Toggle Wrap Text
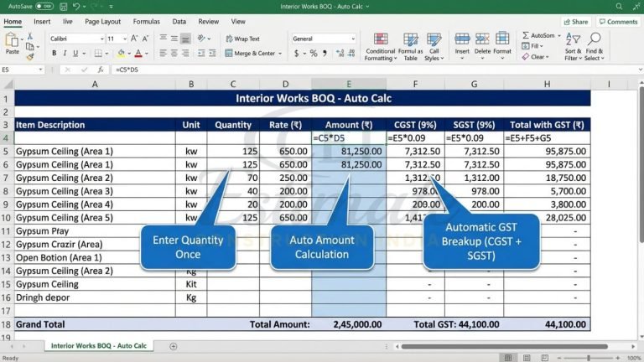Screen dimensions: 644x362 pyautogui.click(x=242, y=39)
